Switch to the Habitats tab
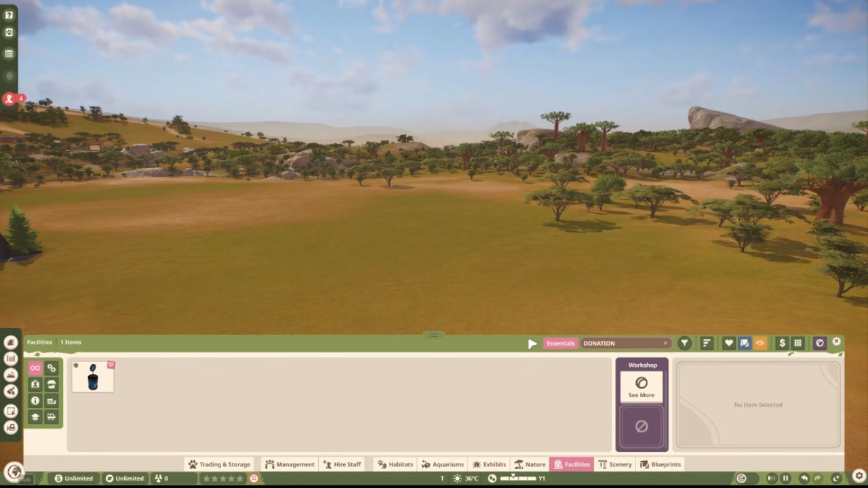Viewport: 868px width, 488px height. coord(395,464)
